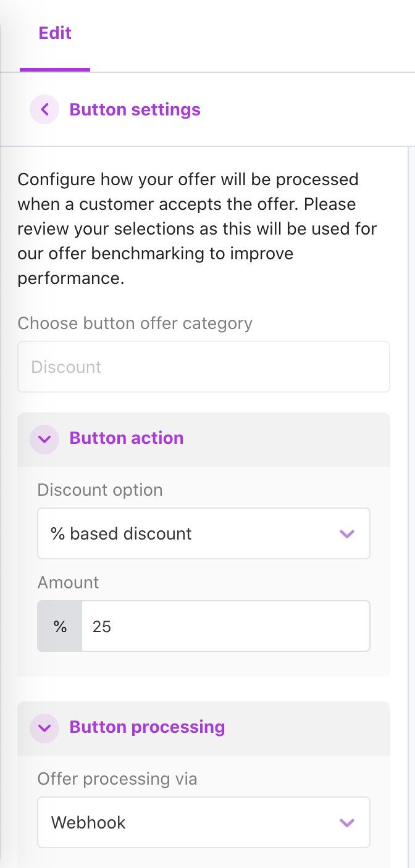The height and width of the screenshot is (868, 415).
Task: Collapse Button action using its chevron icon
Action: 44,439
